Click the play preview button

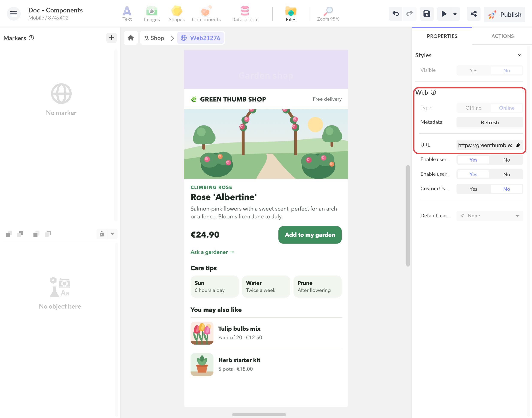(444, 14)
